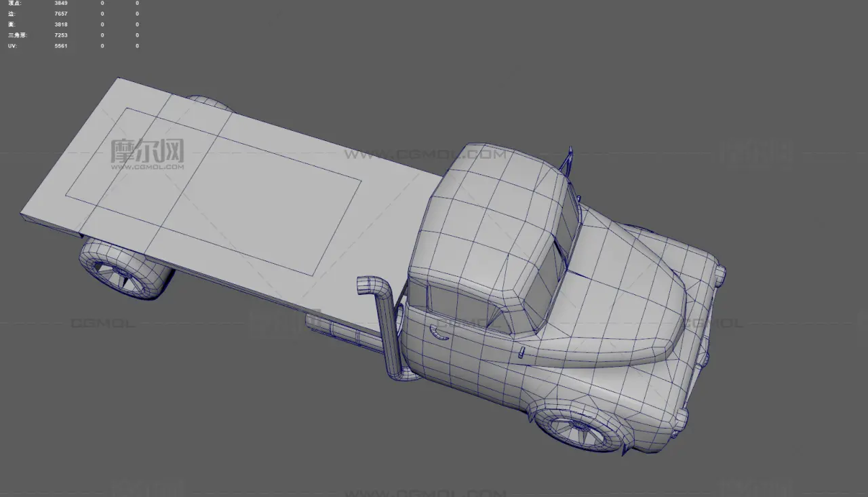
Task: Click the UV count value 5561
Action: coord(61,46)
